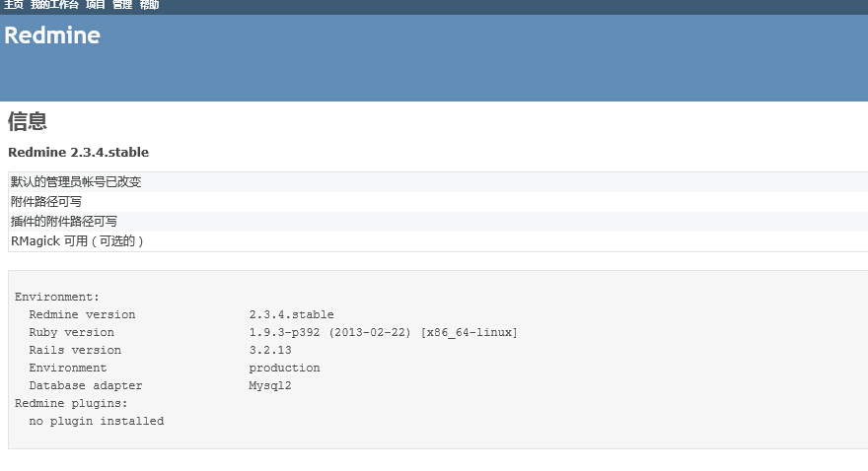Click the 信息 page heading

[x=28, y=121]
